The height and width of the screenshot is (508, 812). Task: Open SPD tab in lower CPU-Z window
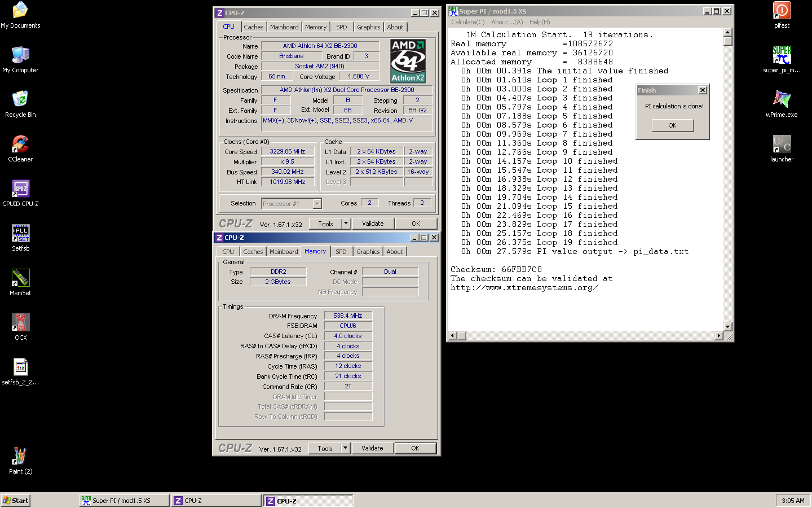pos(341,252)
